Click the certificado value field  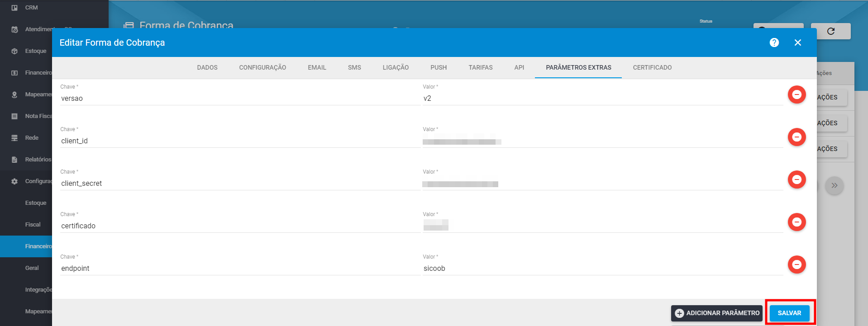[603, 226]
